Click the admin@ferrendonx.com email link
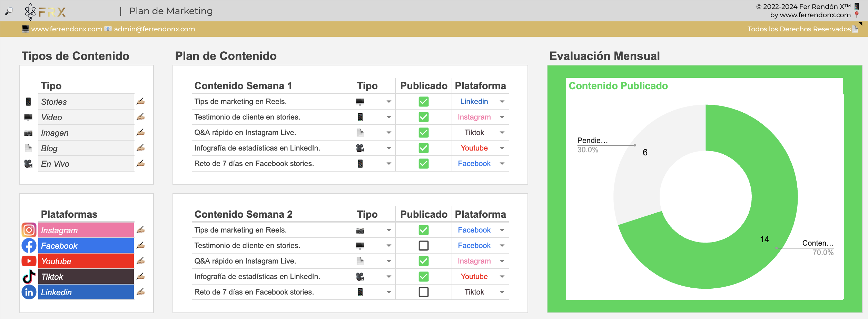The width and height of the screenshot is (868, 319). [154, 29]
